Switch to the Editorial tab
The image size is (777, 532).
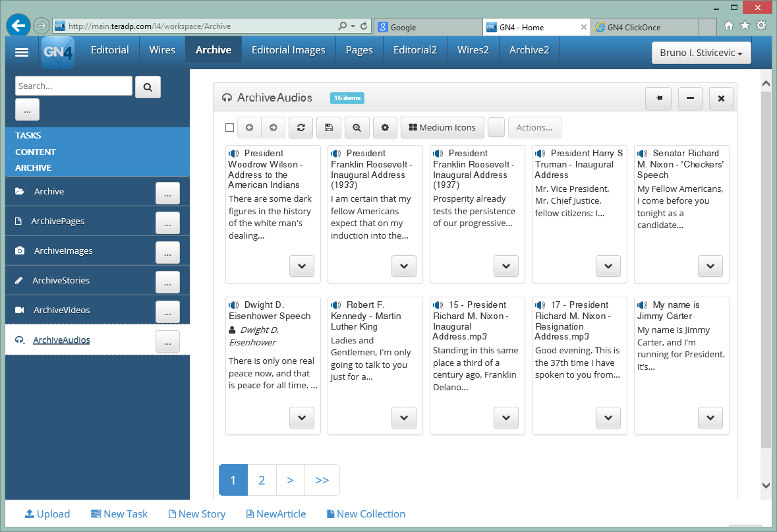(x=109, y=49)
